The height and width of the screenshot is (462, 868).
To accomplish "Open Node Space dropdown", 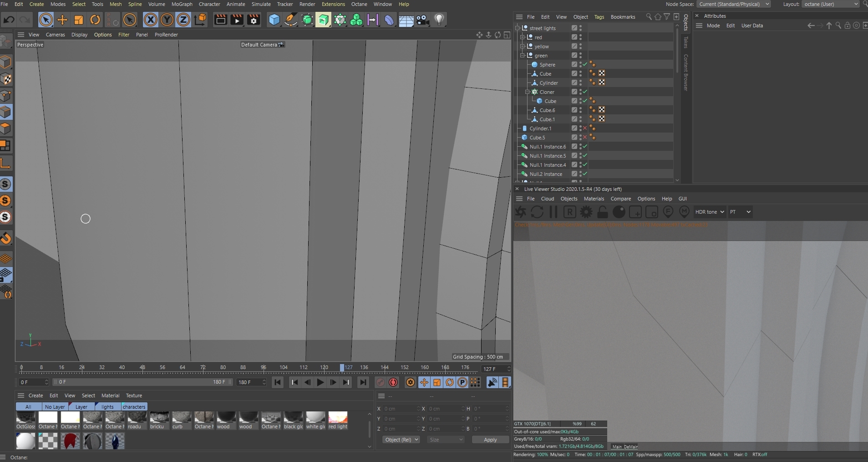I will [x=734, y=4].
